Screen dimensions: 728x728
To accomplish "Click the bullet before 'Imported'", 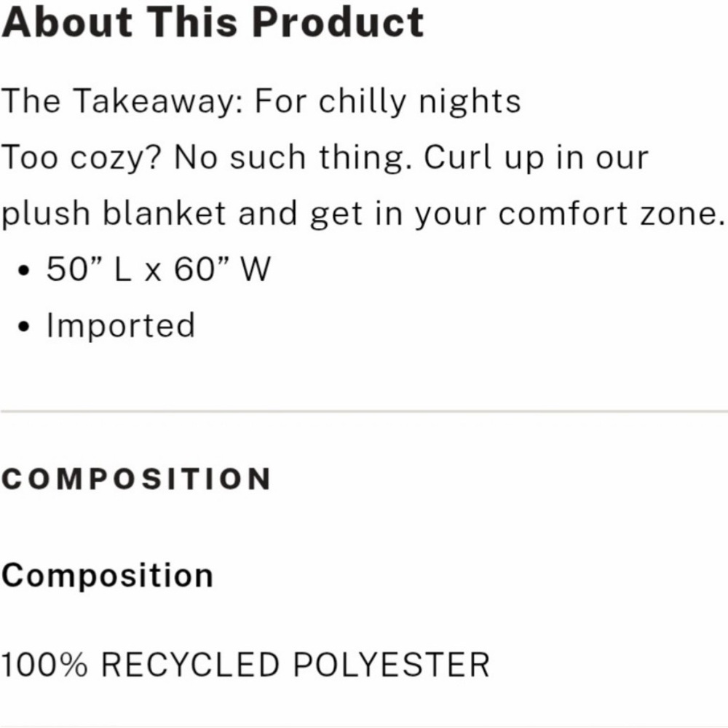I will [x=24, y=326].
